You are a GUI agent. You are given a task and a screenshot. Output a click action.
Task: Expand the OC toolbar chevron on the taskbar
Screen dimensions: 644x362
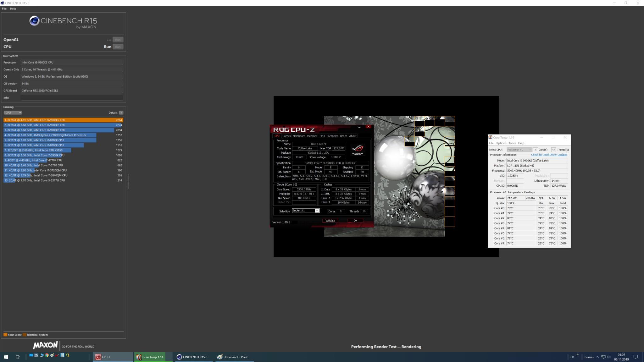(578, 354)
